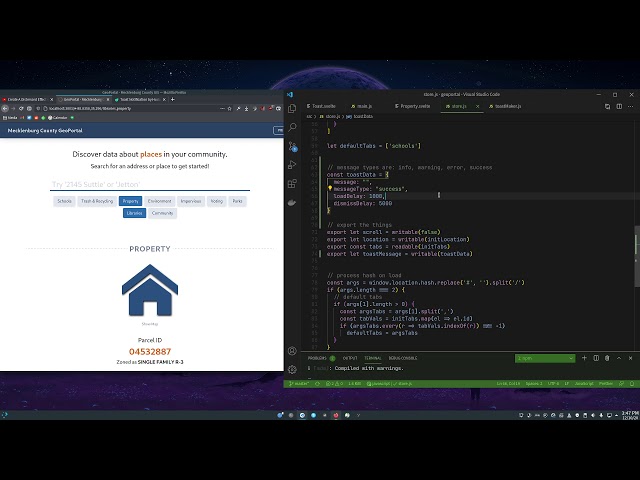This screenshot has height=480, width=640.
Task: Toggle the Community button
Action: (162, 213)
